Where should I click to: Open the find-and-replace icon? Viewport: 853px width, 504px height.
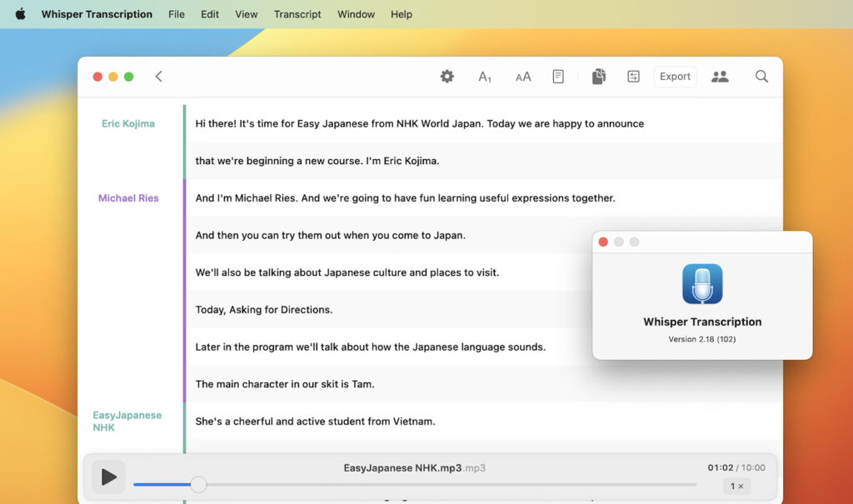point(633,76)
